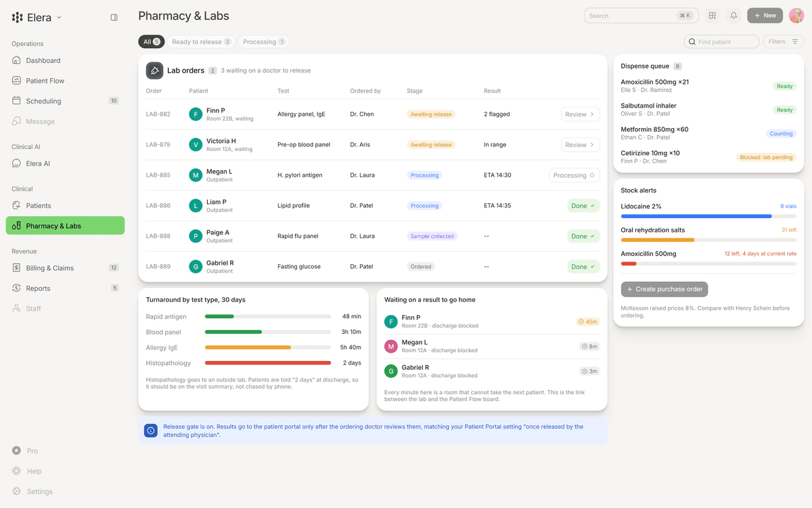Click the Ordered stage badge
The image size is (812, 508).
click(421, 267)
